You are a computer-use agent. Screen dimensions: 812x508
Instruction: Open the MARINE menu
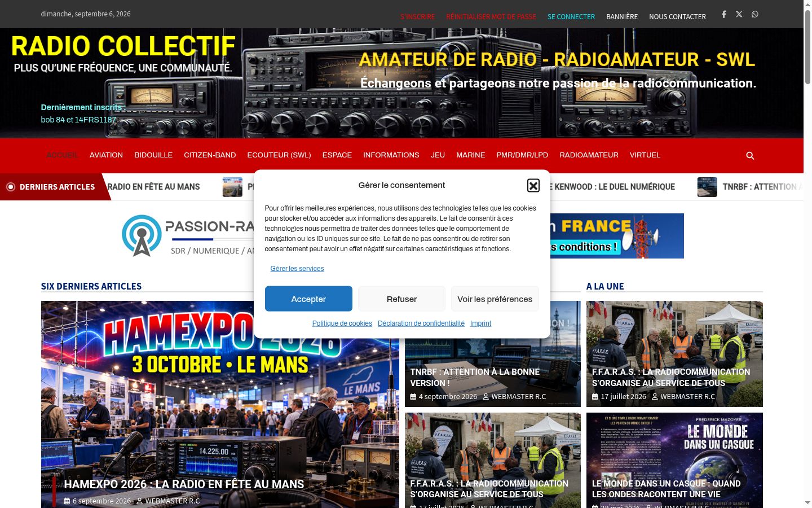[470, 155]
